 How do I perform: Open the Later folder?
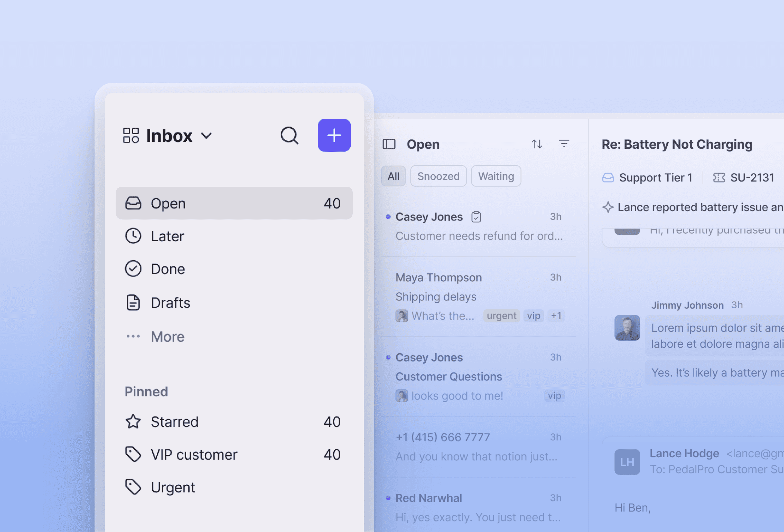click(x=167, y=236)
